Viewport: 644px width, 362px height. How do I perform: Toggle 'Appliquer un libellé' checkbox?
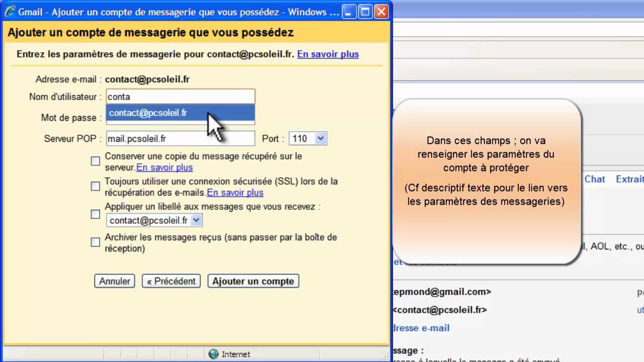coord(96,214)
